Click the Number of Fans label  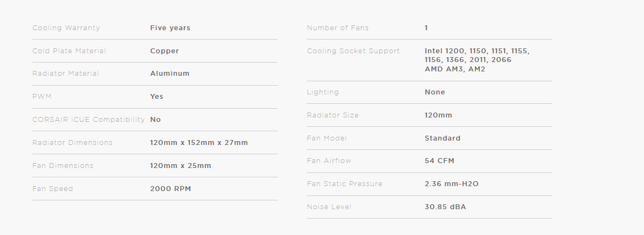coord(338,28)
